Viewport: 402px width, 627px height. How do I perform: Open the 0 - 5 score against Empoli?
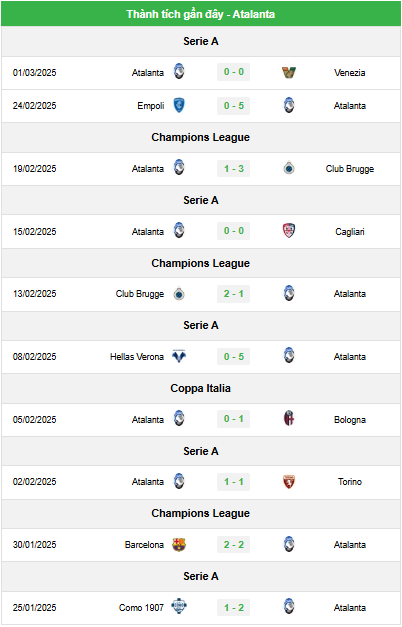pos(234,106)
